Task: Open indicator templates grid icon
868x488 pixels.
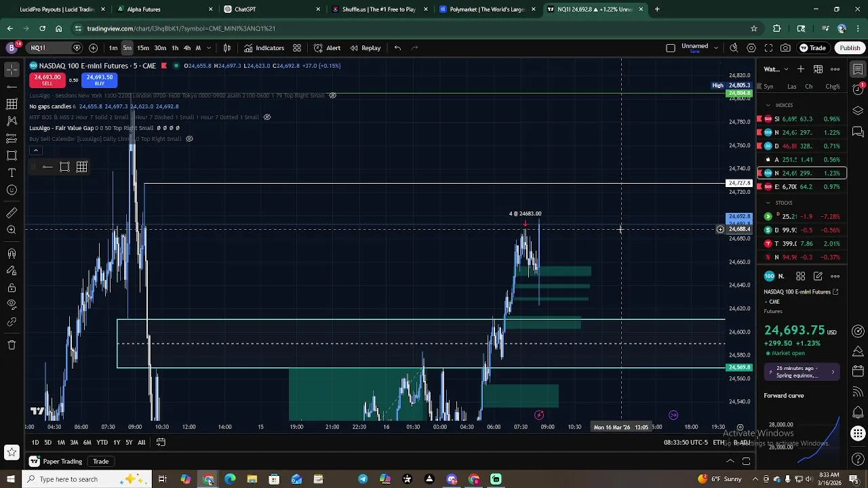Action: (297, 48)
